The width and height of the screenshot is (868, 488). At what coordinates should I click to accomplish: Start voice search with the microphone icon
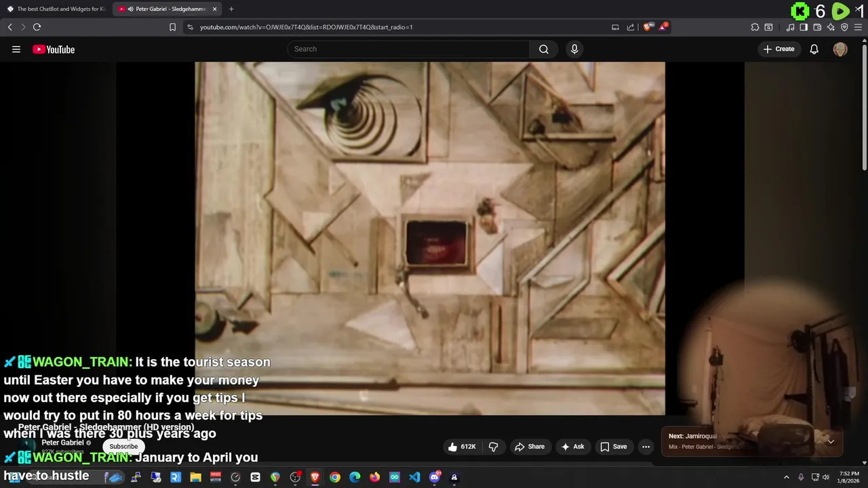[x=574, y=49]
